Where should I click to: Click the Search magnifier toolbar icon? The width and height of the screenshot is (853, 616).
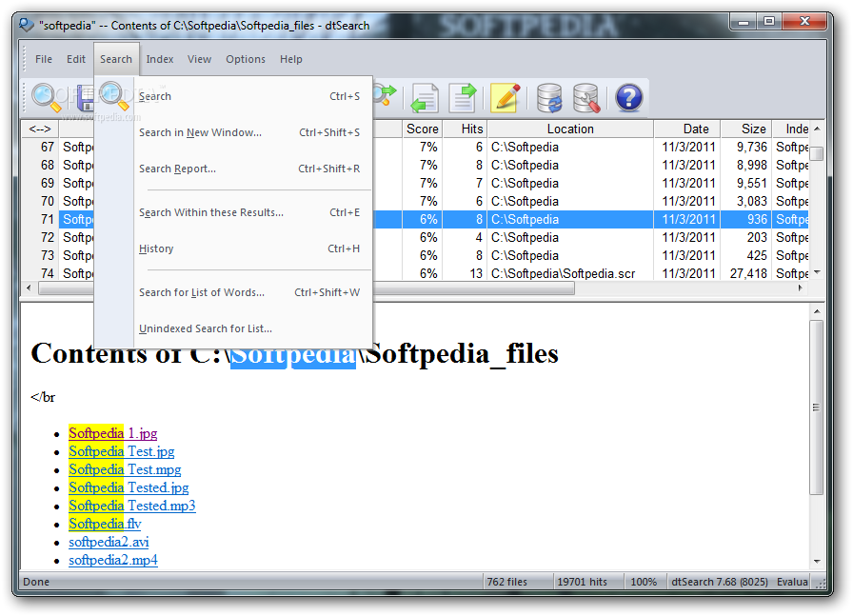click(46, 98)
